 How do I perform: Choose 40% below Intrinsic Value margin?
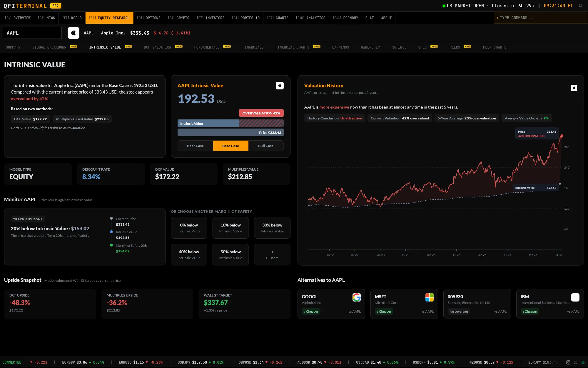189,255
